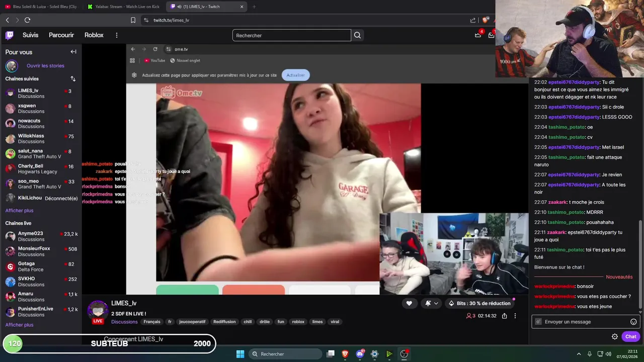644x362 pixels.
Task: Open Gotaga Delta Force channel
Action: coord(41,266)
